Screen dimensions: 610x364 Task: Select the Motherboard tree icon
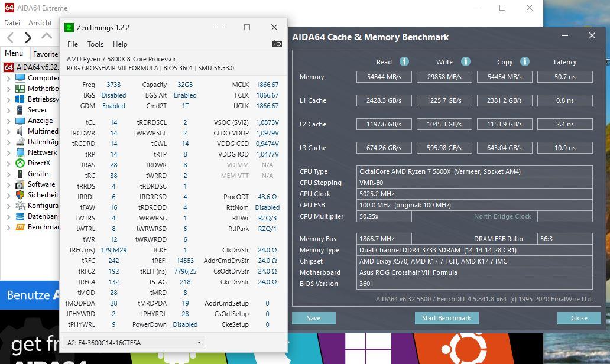point(20,88)
